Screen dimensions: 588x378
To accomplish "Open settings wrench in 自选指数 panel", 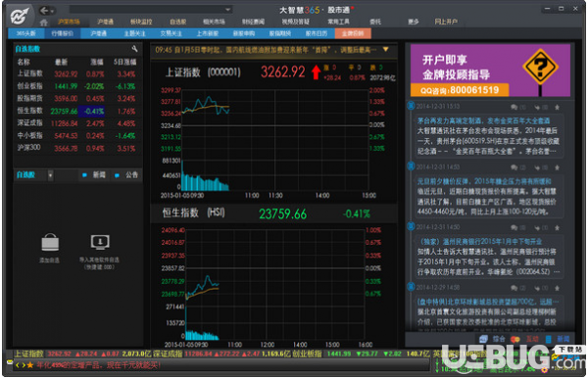I will point(134,49).
